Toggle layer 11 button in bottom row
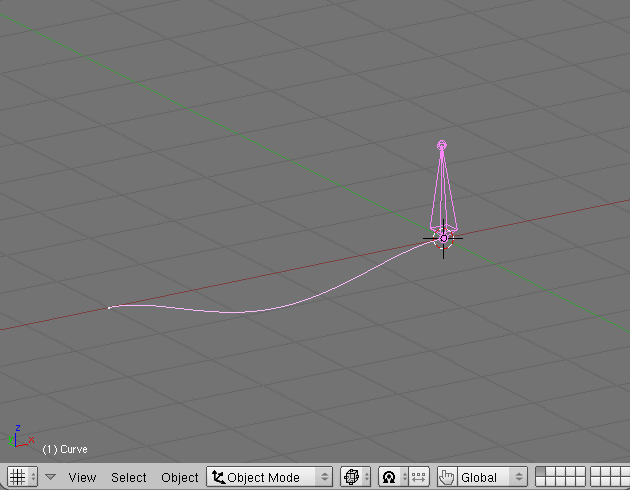 pos(540,482)
